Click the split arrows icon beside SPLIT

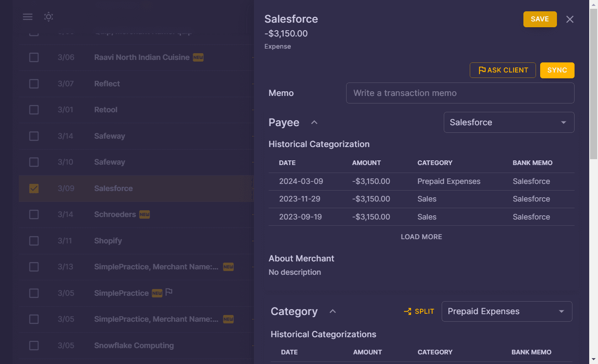[407, 311]
